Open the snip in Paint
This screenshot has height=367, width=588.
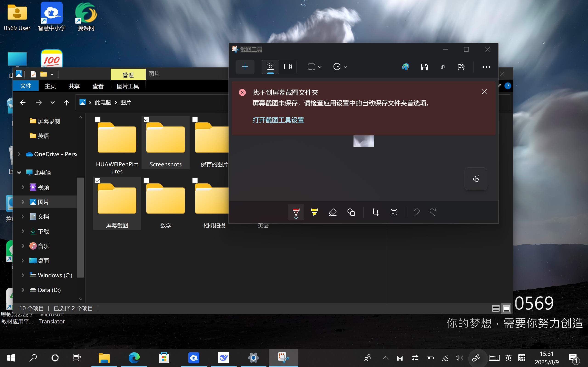[x=406, y=67]
